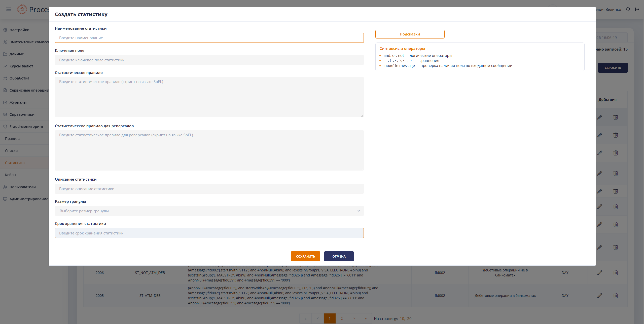Image resolution: width=644 pixels, height=324 pixels.
Task: Click the Статистическое правило text area
Action: pyautogui.click(x=209, y=97)
